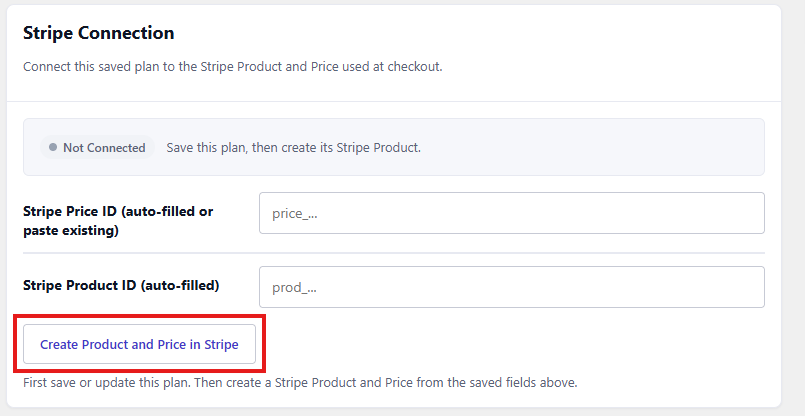Focus the Stripe Price ID input field
805x416 pixels.
coord(511,213)
